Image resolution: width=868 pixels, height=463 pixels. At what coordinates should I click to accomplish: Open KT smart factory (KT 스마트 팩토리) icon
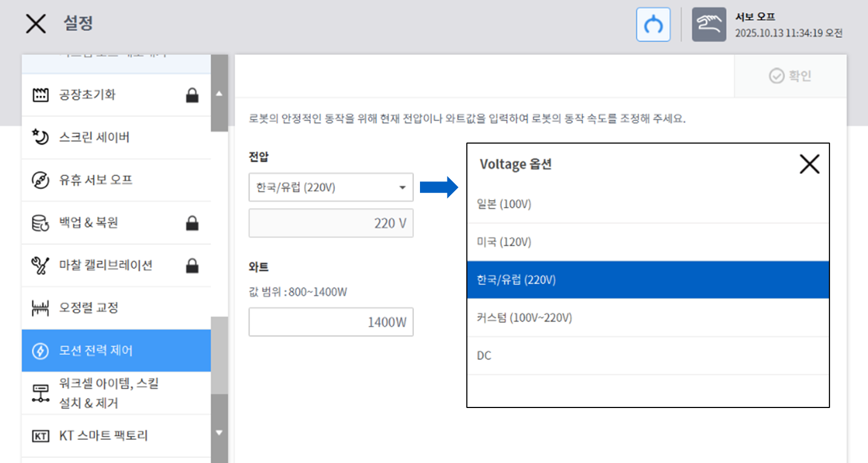(x=40, y=436)
